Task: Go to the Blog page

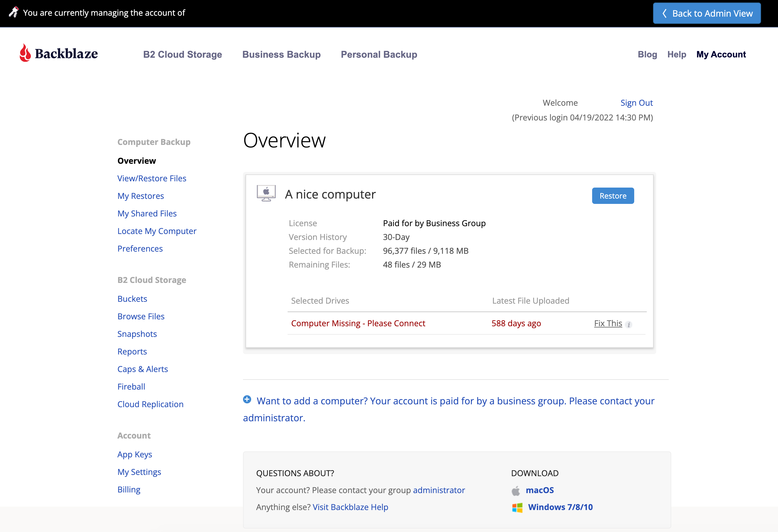Action: [647, 54]
